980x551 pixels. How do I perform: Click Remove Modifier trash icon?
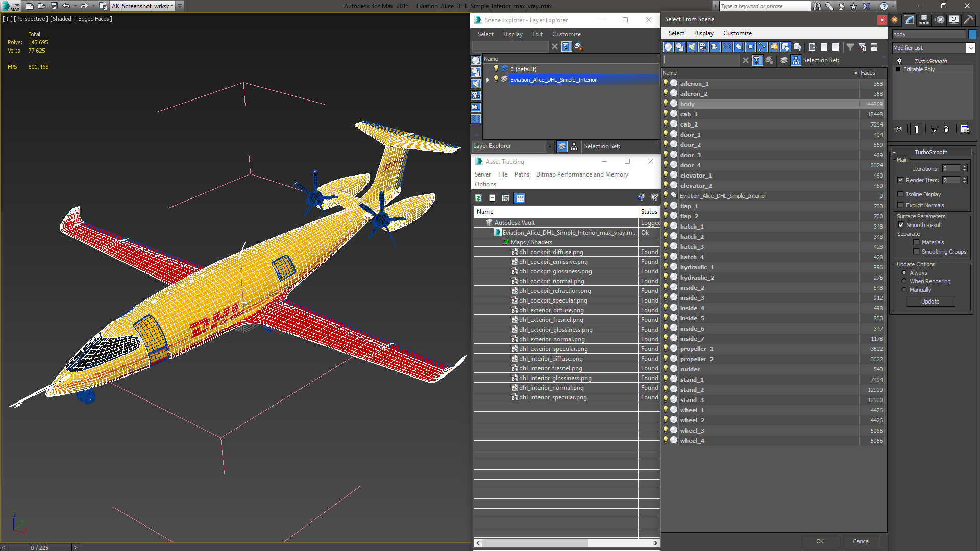(x=946, y=129)
